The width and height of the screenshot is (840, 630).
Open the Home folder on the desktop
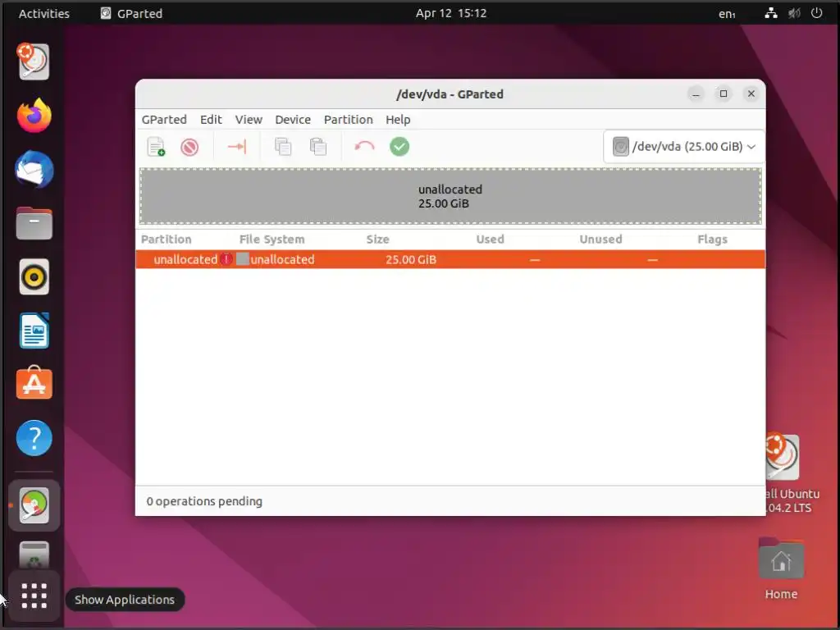pyautogui.click(x=781, y=568)
